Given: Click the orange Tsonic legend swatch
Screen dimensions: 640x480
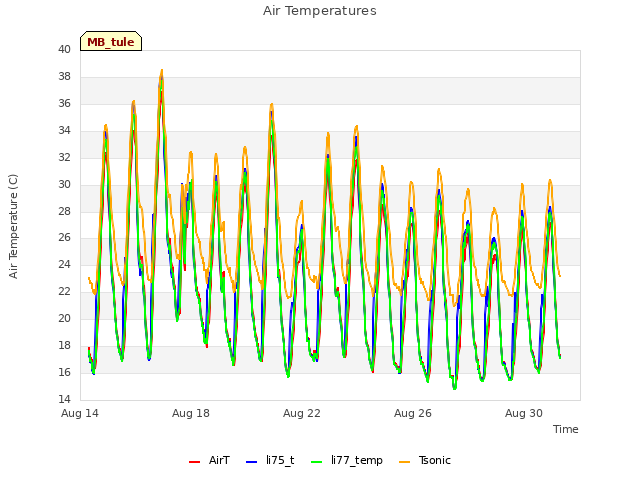Looking at the screenshot, I should pos(404,462).
